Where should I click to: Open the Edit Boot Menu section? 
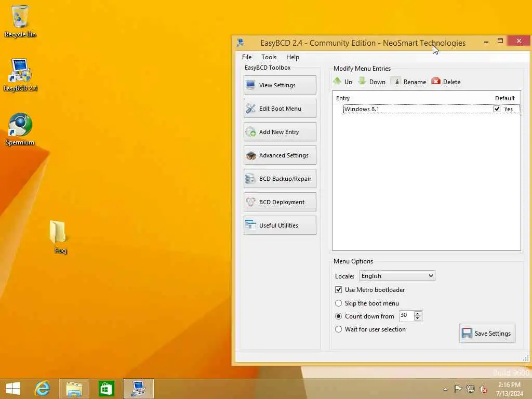(280, 109)
